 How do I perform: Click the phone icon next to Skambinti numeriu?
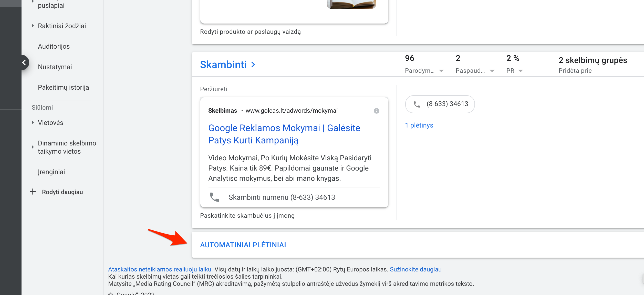coord(214,197)
